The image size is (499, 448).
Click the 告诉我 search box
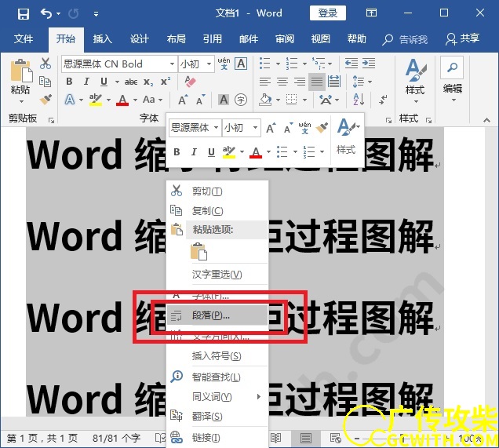[x=405, y=39]
